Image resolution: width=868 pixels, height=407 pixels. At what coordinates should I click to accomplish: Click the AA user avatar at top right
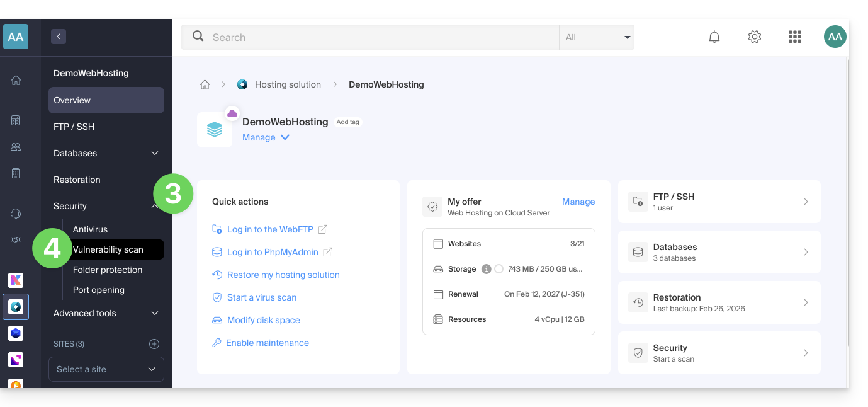(x=835, y=37)
